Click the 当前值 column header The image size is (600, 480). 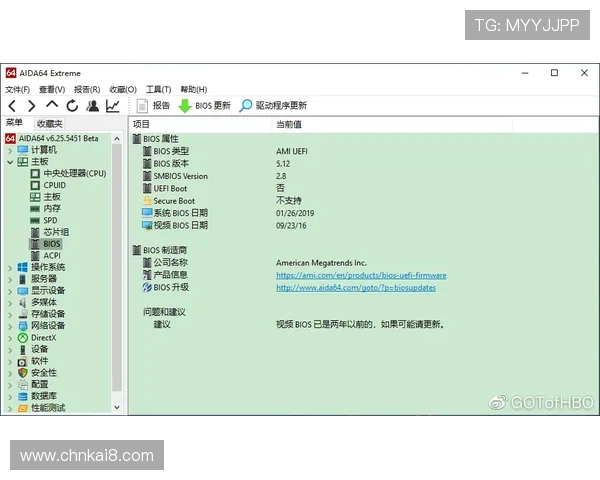[392, 124]
